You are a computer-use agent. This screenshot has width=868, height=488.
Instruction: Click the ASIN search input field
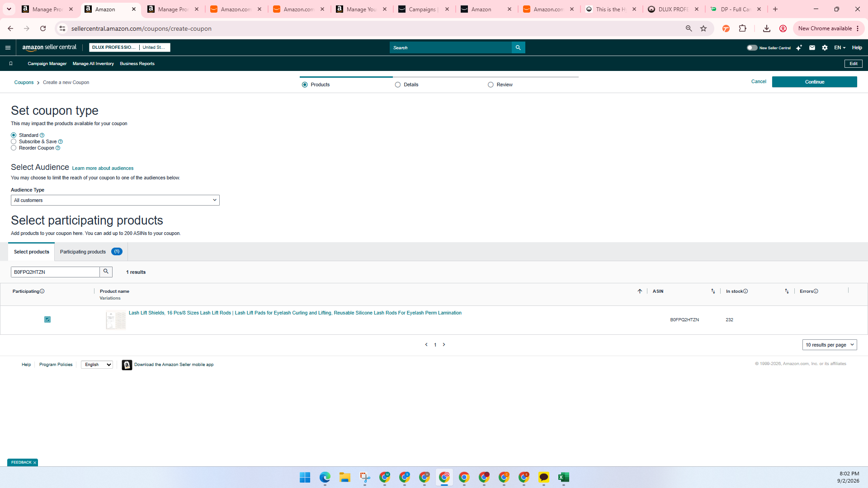coord(55,272)
